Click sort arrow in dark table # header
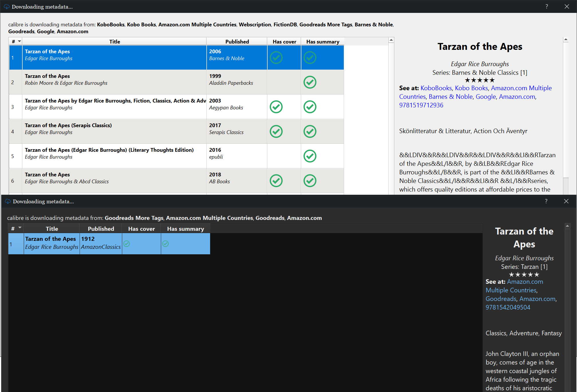The width and height of the screenshot is (577, 392). point(20,228)
